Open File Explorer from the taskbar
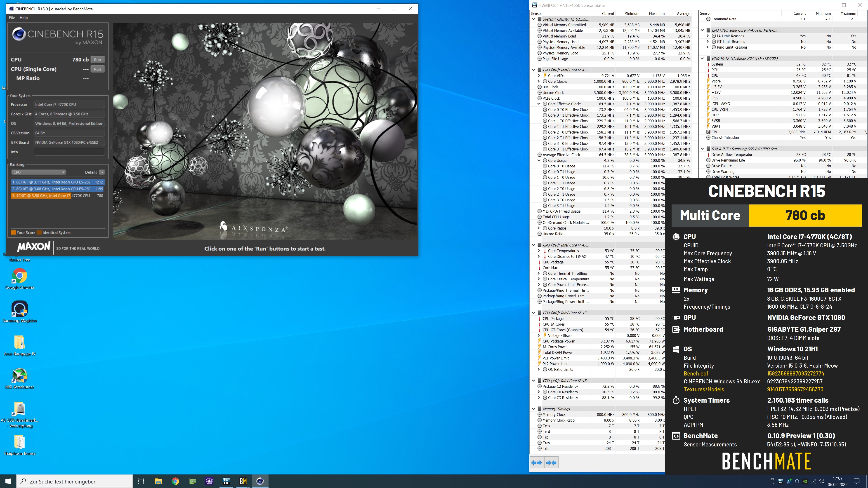The height and width of the screenshot is (488, 868). 158,481
